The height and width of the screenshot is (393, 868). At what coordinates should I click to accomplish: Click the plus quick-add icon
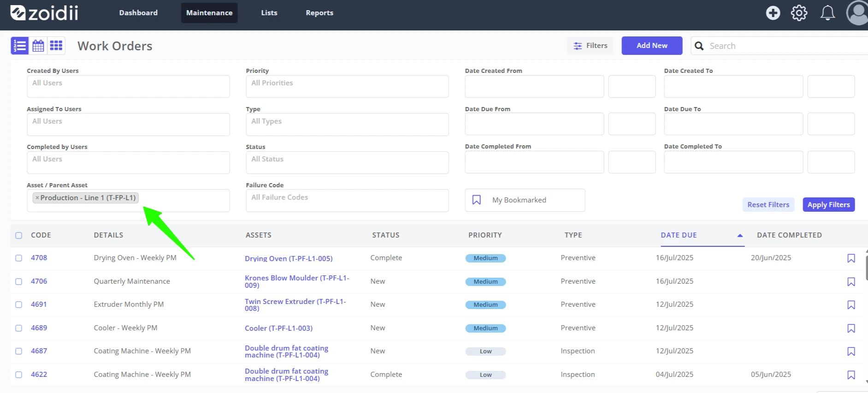point(773,13)
